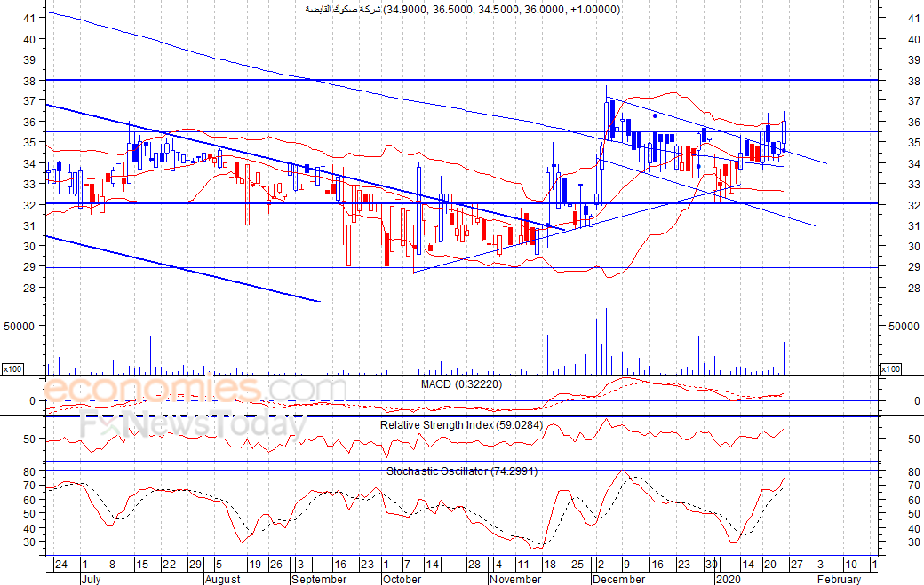Select the October month label
This screenshot has width=924, height=585.
pyautogui.click(x=402, y=579)
